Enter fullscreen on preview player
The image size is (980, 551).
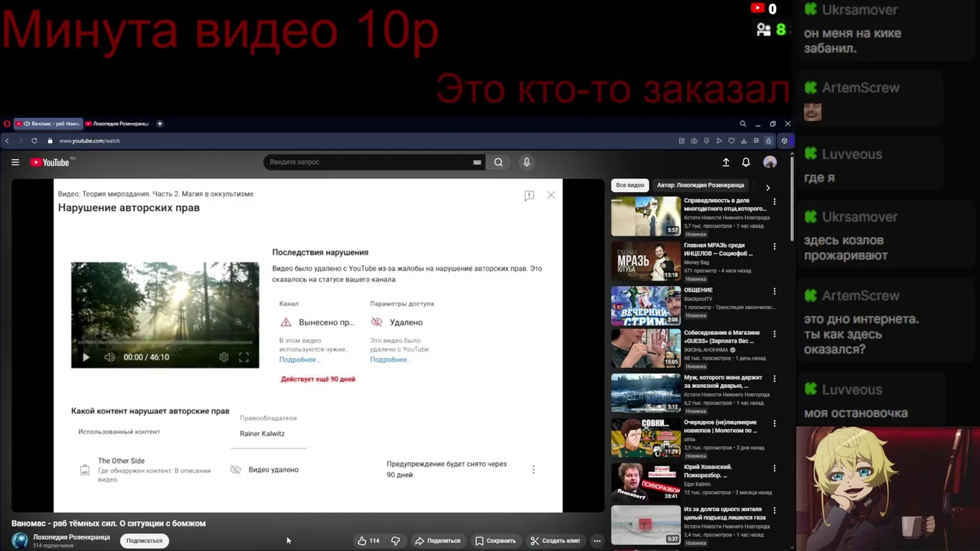[x=243, y=357]
